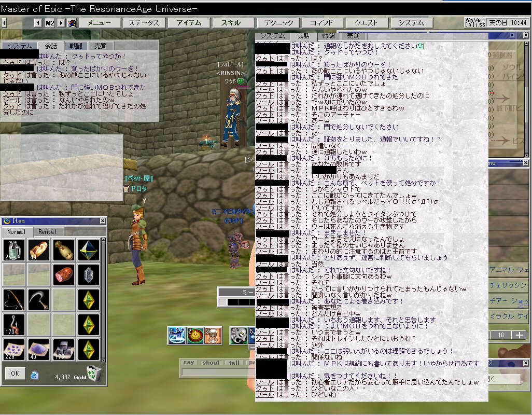
Task: Select the shout chat mode button
Action: tap(211, 363)
